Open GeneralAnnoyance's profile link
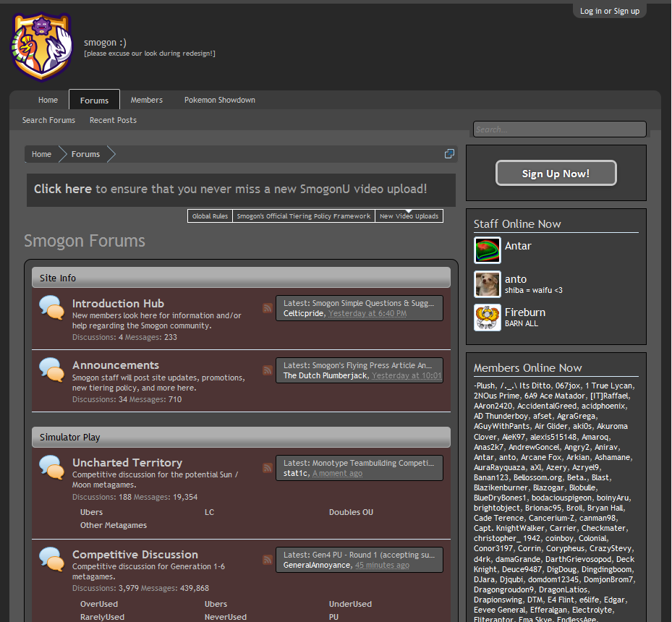This screenshot has width=672, height=622. [x=317, y=565]
